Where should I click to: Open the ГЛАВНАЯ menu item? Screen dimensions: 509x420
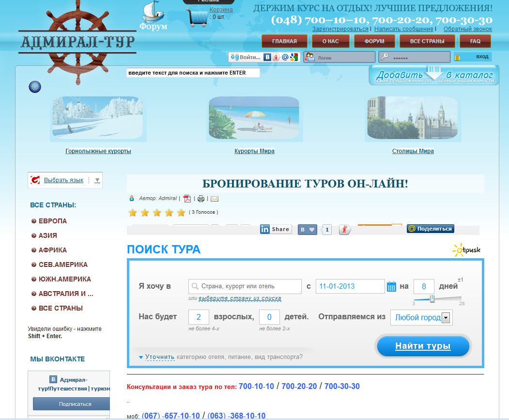coord(284,41)
